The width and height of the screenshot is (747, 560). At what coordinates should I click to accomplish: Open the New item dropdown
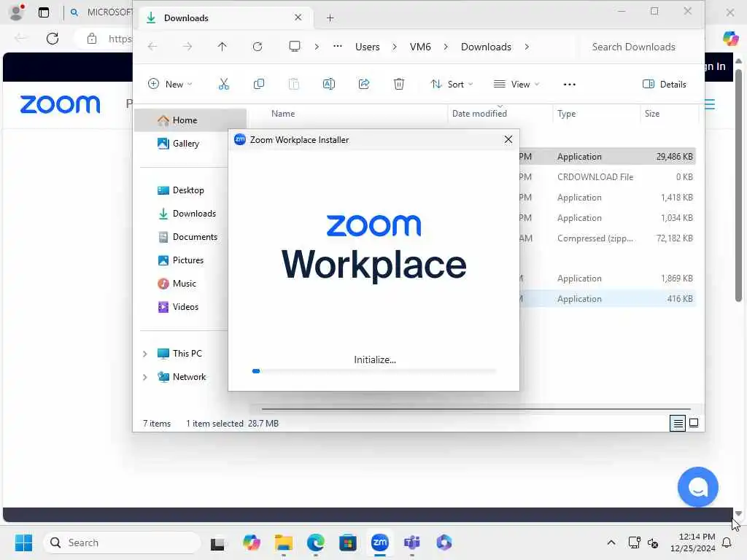170,85
